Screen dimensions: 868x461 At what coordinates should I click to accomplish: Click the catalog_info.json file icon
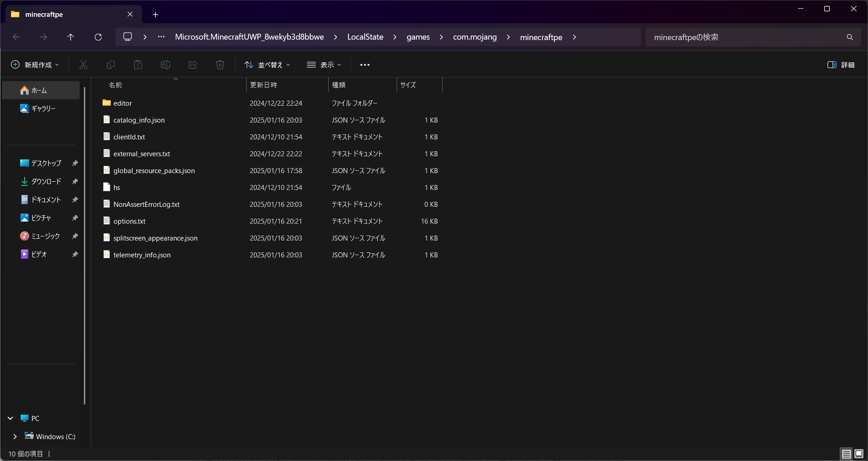point(107,119)
